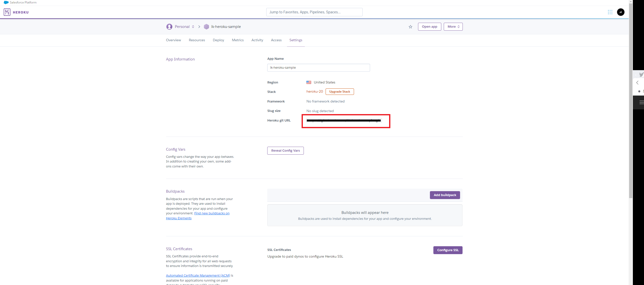644x285 pixels.
Task: Click the SSL Certificates section heading
Action: click(179, 249)
